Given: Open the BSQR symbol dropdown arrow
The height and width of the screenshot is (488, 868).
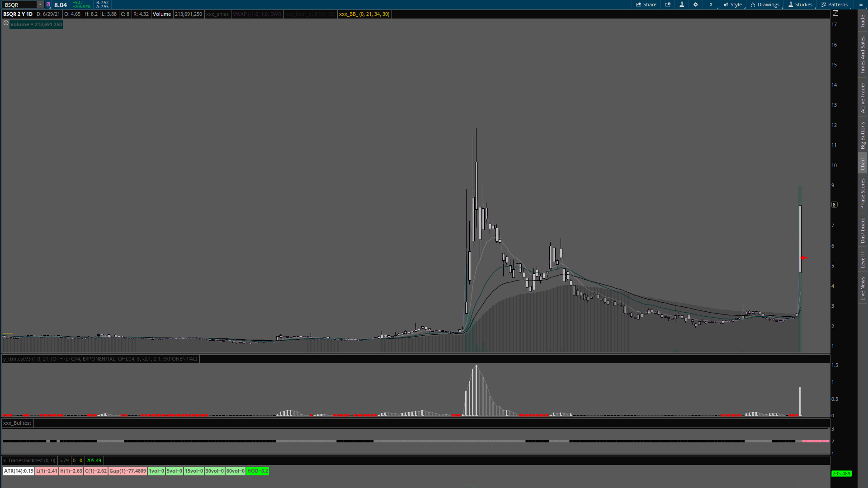Looking at the screenshot, I should tap(40, 5).
